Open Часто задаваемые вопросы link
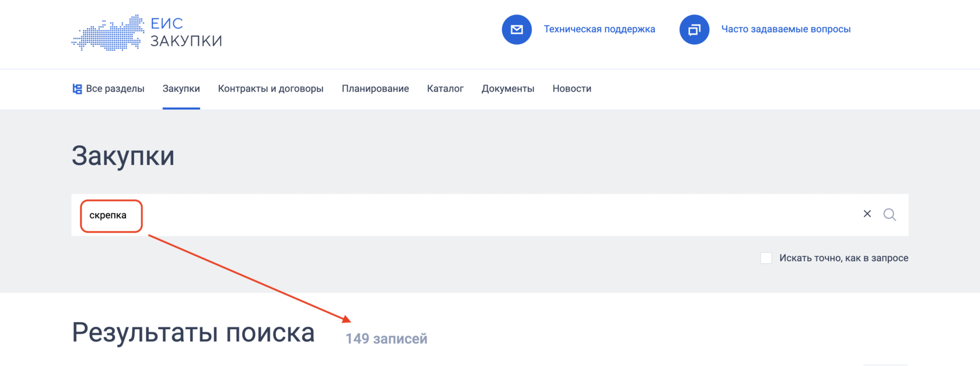Image resolution: width=980 pixels, height=366 pixels. pyautogui.click(x=786, y=29)
